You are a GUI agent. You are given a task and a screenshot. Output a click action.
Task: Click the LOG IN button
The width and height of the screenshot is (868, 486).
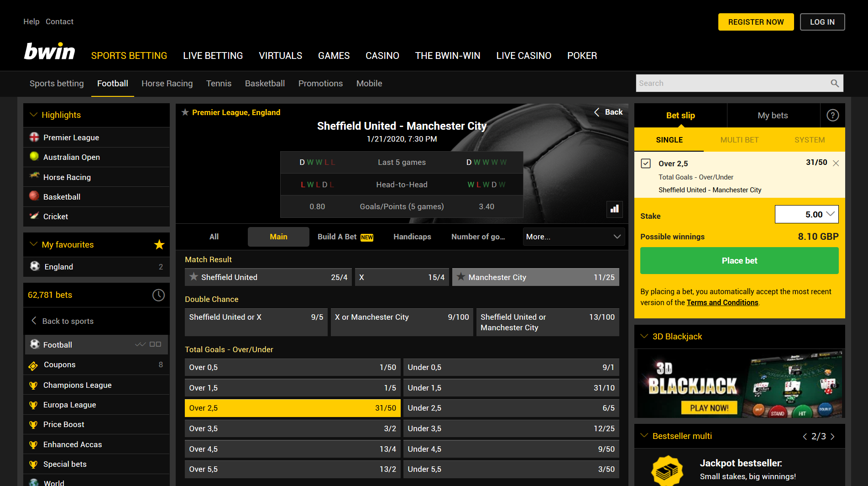coord(822,22)
